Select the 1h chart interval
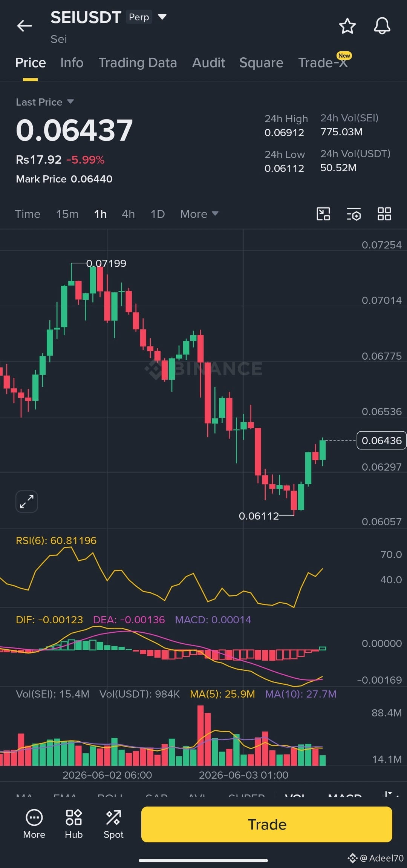This screenshot has height=868, width=407. tap(100, 214)
